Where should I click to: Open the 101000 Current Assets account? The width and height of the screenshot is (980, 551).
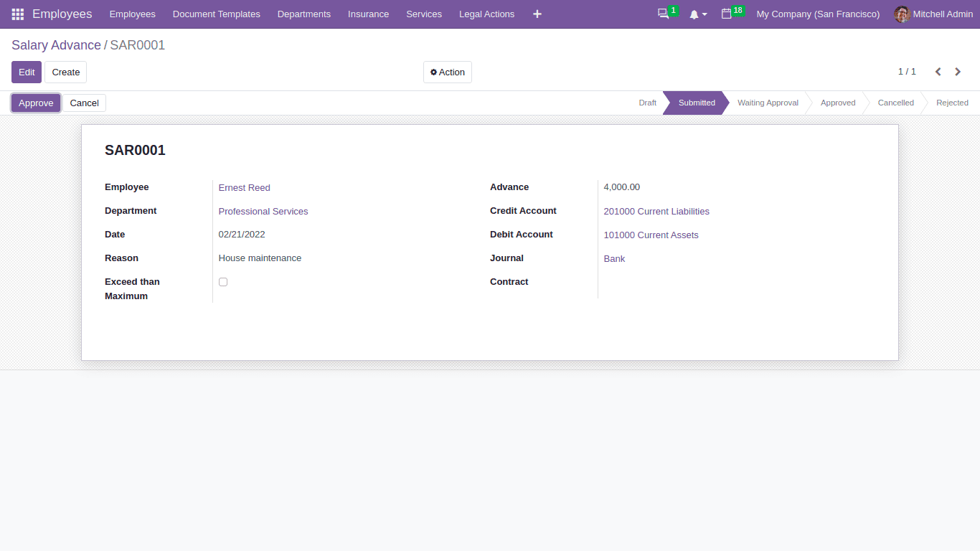(x=651, y=235)
